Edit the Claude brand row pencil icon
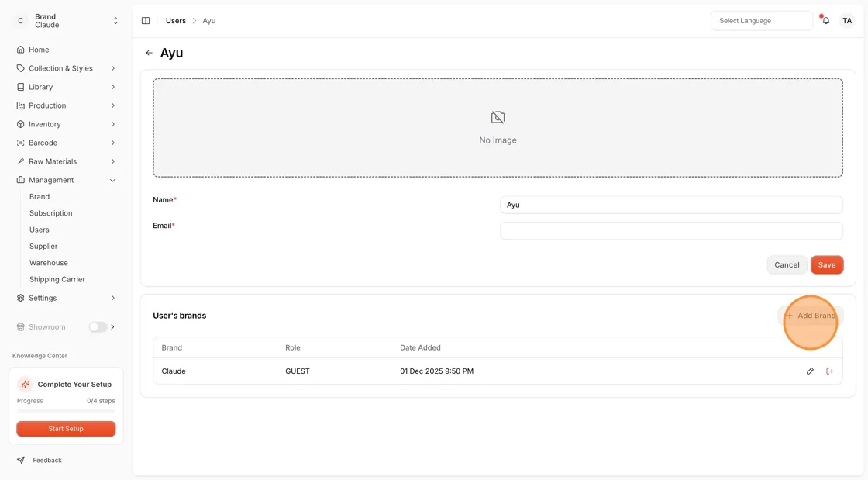Screen dimensions: 868x480 [x=810, y=371]
